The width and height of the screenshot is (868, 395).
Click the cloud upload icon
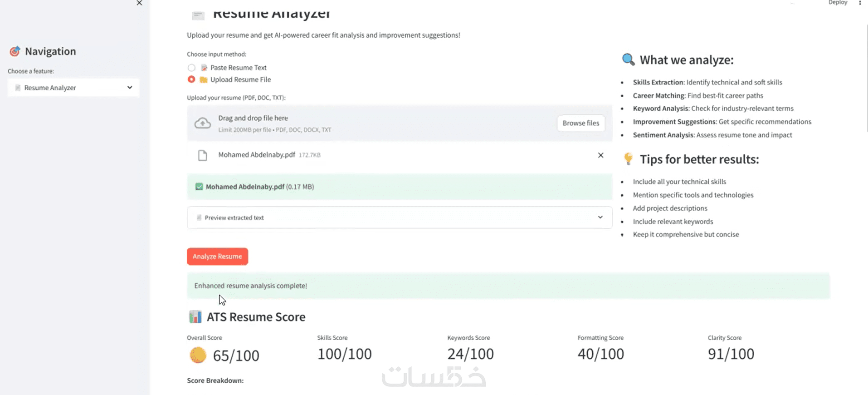[203, 123]
